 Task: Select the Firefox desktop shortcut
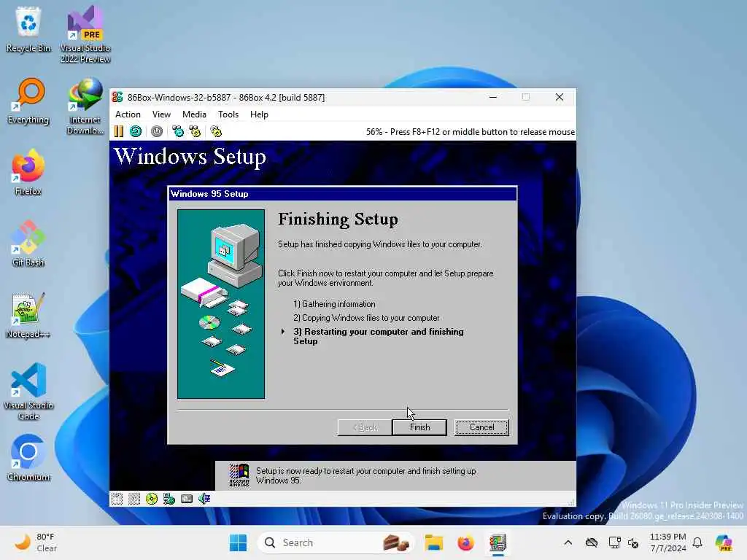pyautogui.click(x=28, y=172)
